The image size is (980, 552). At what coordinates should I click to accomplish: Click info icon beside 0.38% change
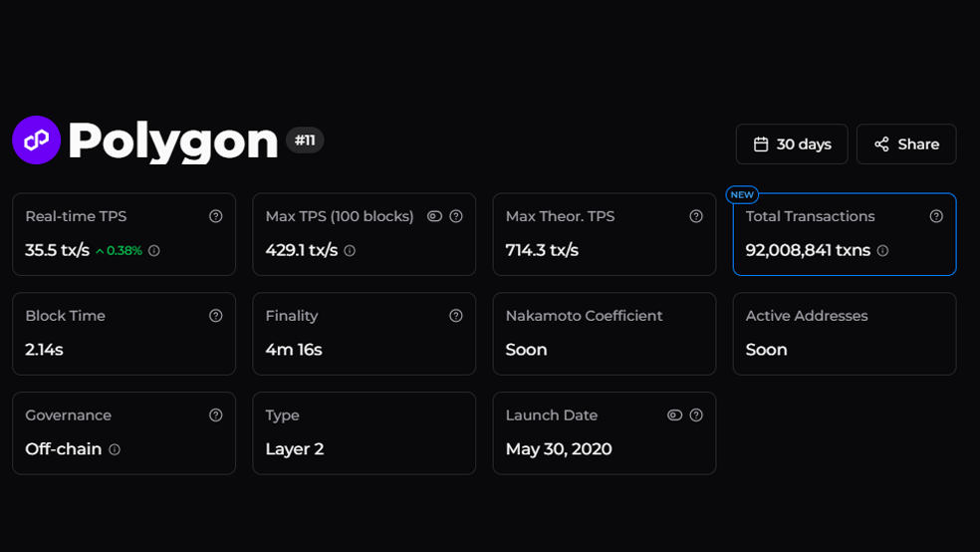[153, 251]
